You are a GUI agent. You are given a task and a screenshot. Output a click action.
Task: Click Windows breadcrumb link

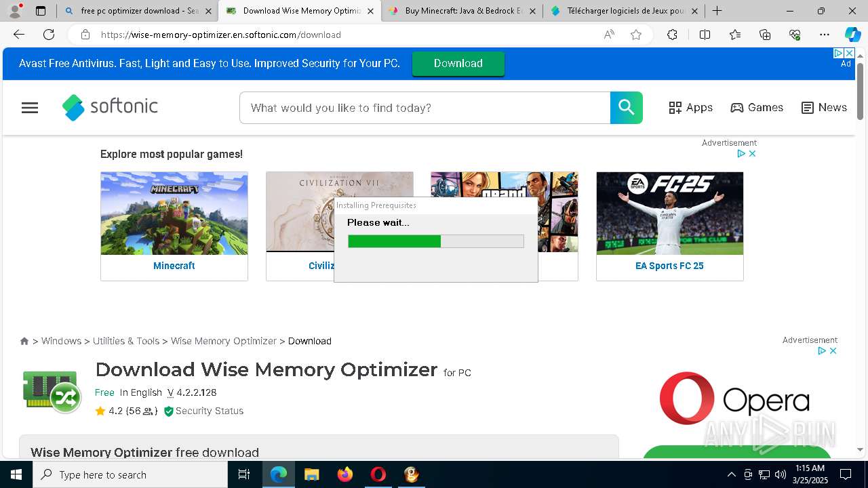click(x=61, y=341)
